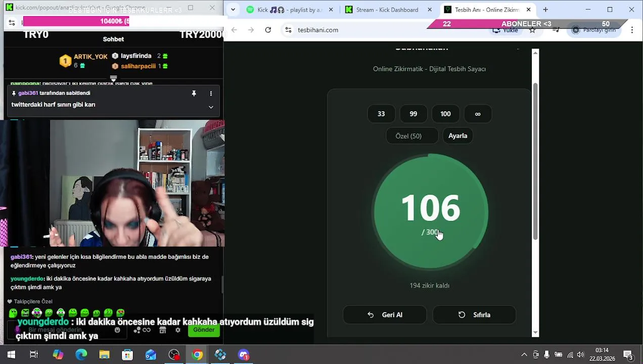Collapse the gift leaderboard handle in chat

pos(113,78)
